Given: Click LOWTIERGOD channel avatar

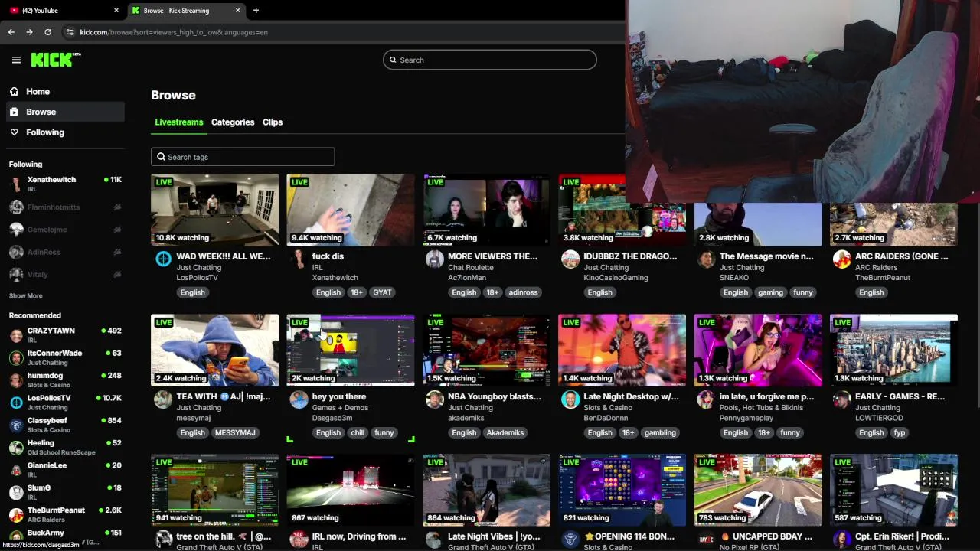Looking at the screenshot, I should pos(842,399).
